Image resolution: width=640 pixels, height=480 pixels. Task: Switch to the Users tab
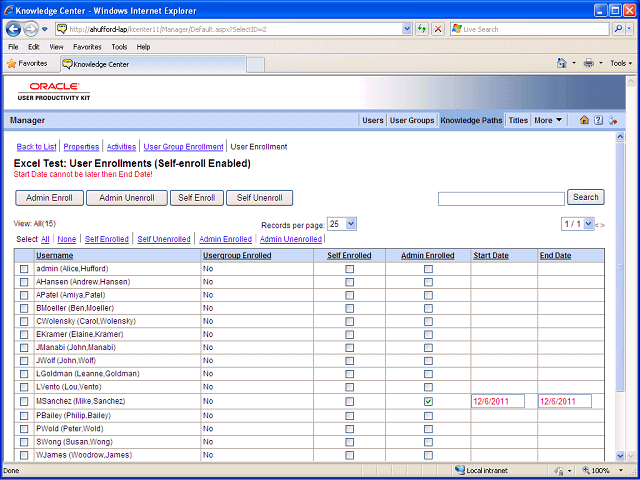[373, 120]
